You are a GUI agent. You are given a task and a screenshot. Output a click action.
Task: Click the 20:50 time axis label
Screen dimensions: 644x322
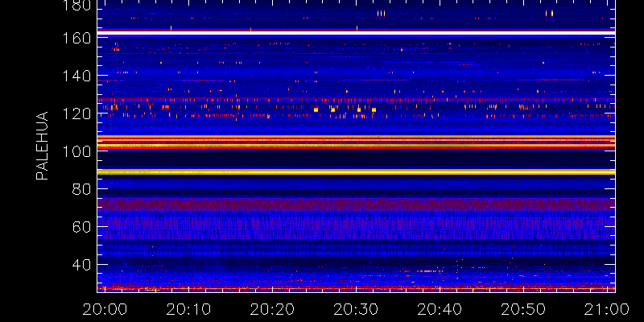(523, 309)
